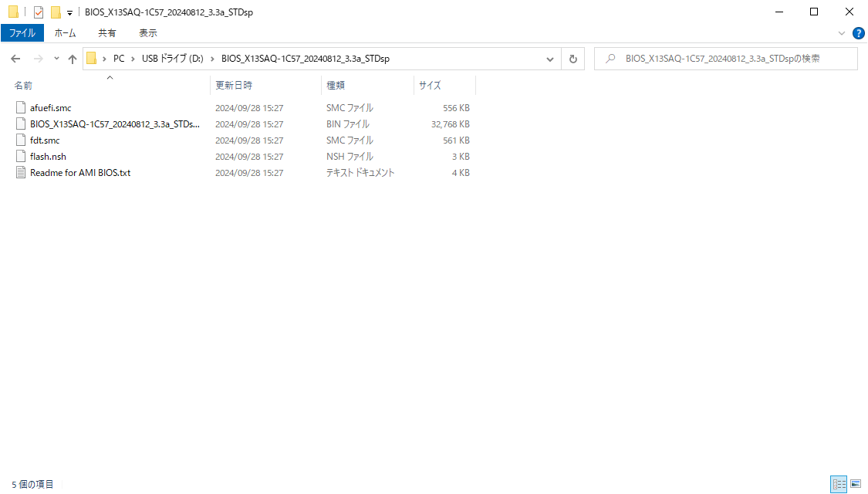Click Properties icon in quick access toolbar
This screenshot has width=868, height=494.
coord(39,12)
